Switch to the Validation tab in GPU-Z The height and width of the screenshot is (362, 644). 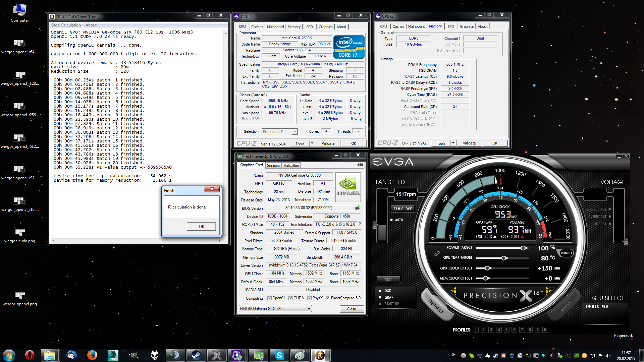[291, 166]
